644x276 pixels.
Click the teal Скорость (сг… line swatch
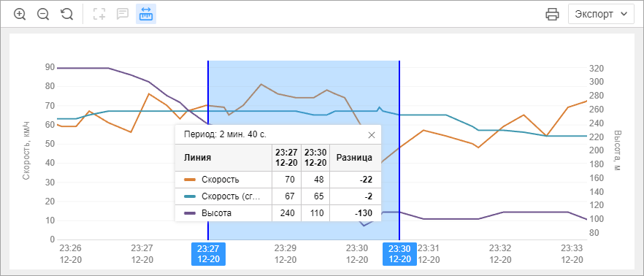pyautogui.click(x=189, y=196)
